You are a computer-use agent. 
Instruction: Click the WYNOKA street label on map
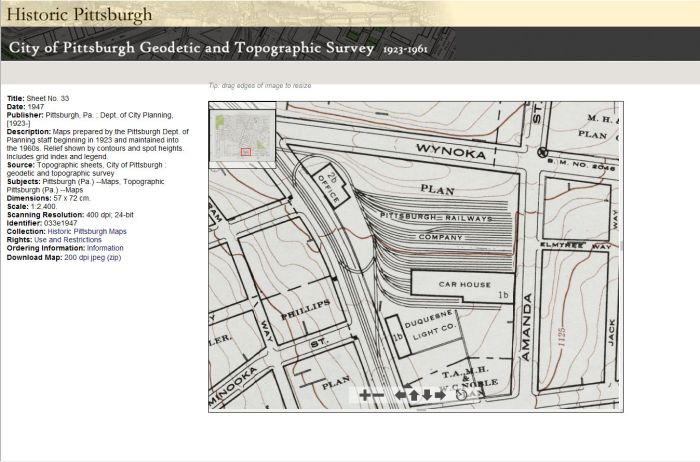451,152
